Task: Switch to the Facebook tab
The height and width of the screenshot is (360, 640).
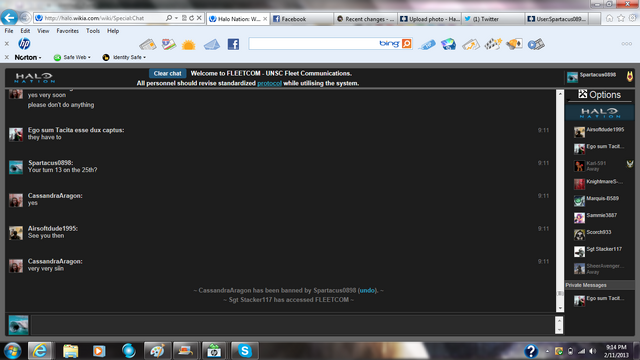Action: coord(301,19)
